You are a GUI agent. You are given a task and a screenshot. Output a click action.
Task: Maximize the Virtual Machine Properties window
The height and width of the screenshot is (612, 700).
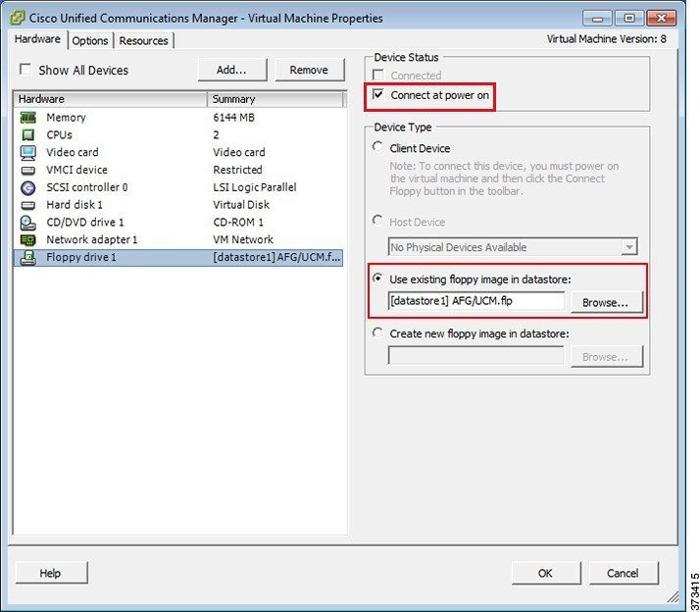[629, 19]
